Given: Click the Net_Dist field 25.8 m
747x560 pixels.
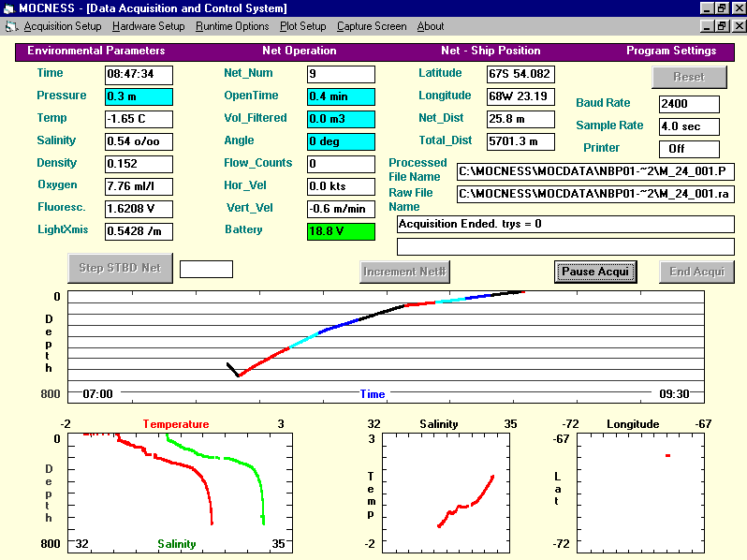Looking at the screenshot, I should coord(520,119).
